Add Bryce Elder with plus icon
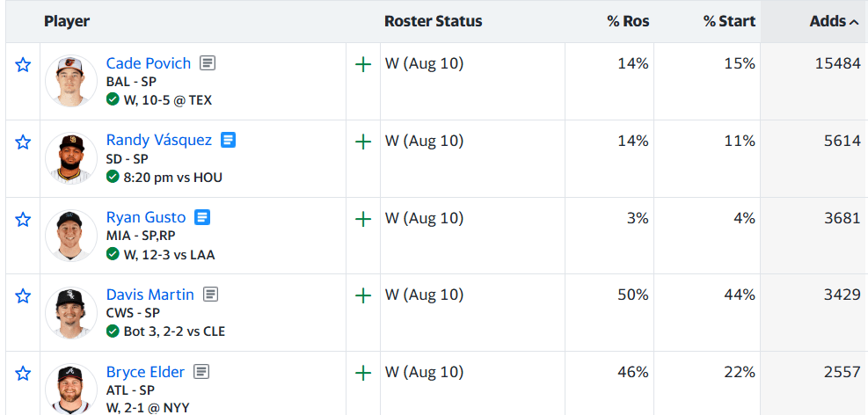Image resolution: width=868 pixels, height=415 pixels. pyautogui.click(x=363, y=374)
